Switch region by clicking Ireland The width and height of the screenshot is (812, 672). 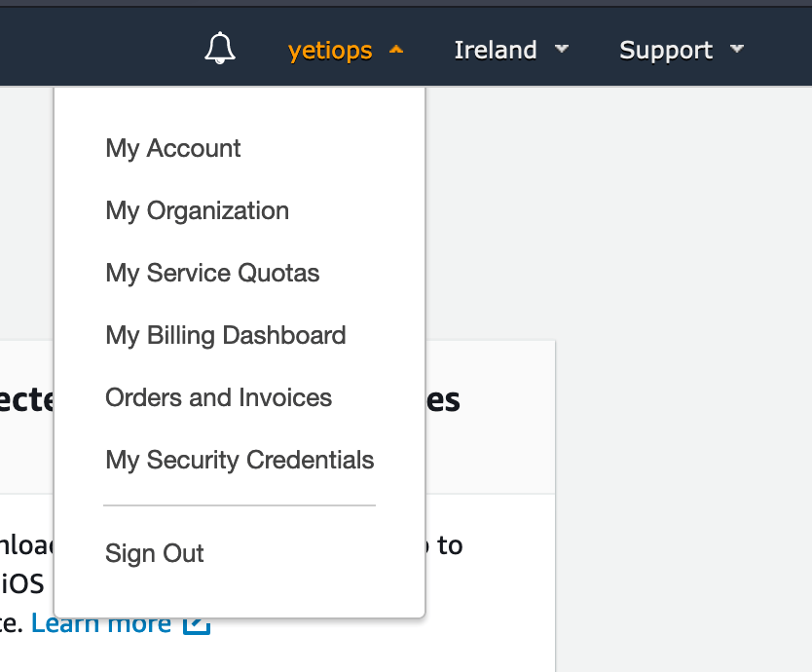pos(496,50)
